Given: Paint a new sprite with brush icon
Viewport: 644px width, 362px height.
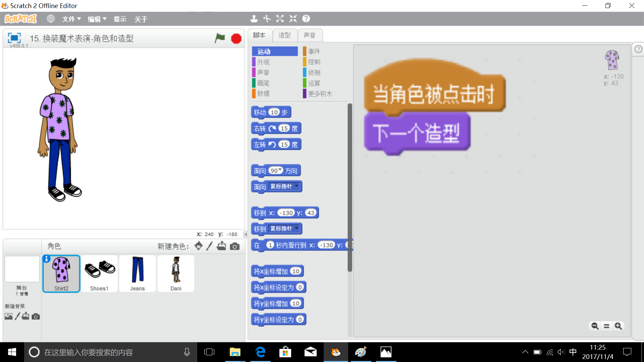Looking at the screenshot, I should pos(209,246).
